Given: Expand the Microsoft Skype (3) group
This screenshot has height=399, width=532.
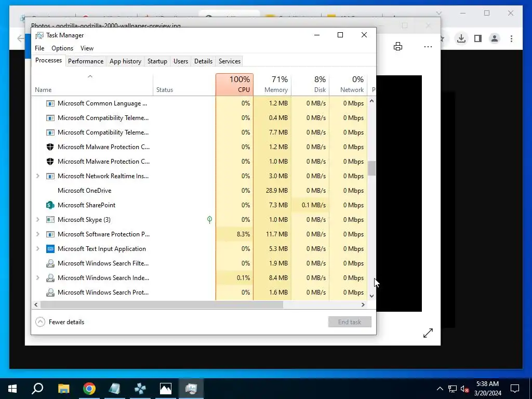Looking at the screenshot, I should [x=37, y=220].
